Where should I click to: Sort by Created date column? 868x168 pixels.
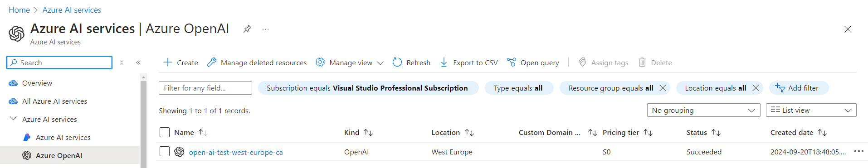click(x=799, y=133)
